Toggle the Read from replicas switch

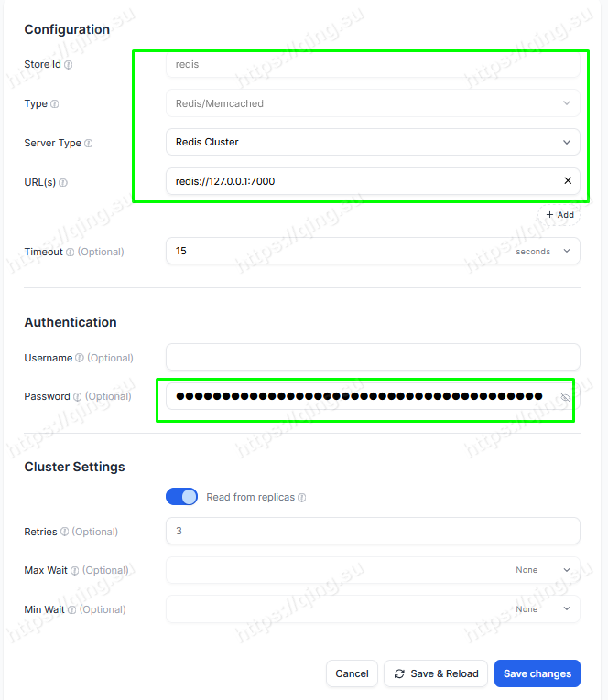[x=182, y=497]
